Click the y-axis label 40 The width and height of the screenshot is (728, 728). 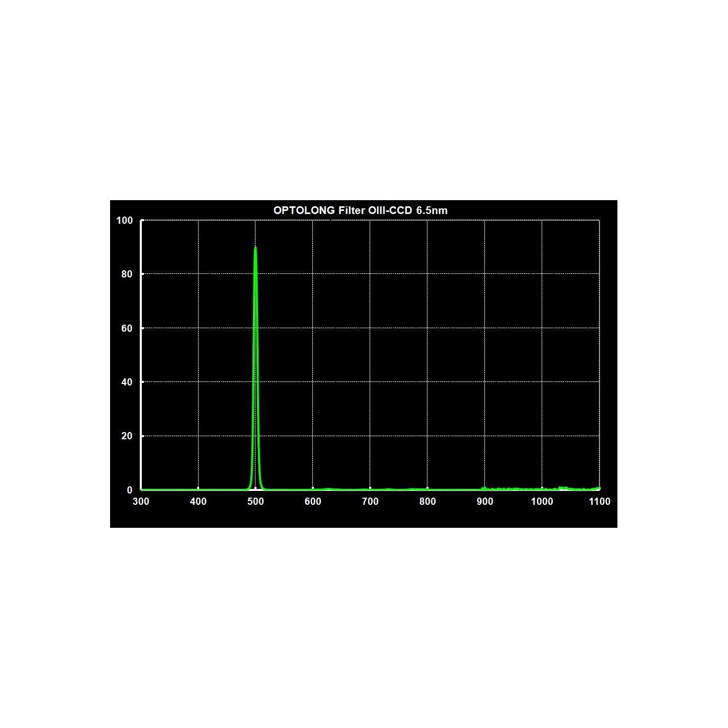click(x=127, y=382)
